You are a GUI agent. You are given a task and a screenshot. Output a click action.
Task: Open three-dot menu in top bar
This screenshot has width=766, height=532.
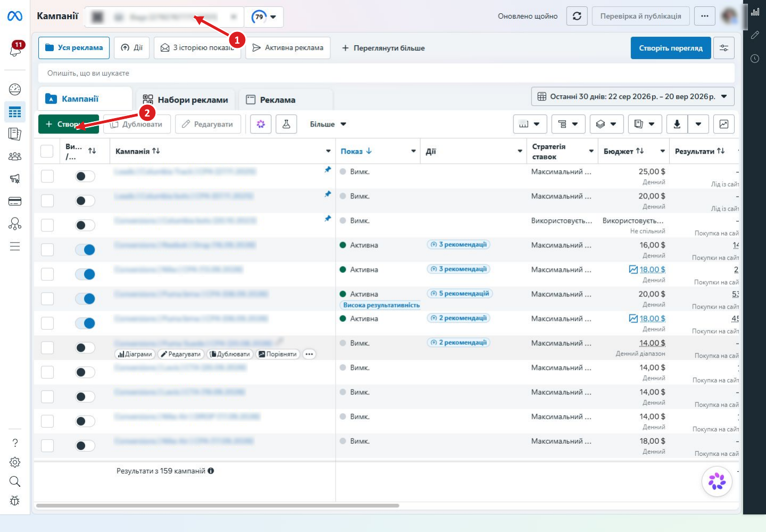[x=705, y=16]
